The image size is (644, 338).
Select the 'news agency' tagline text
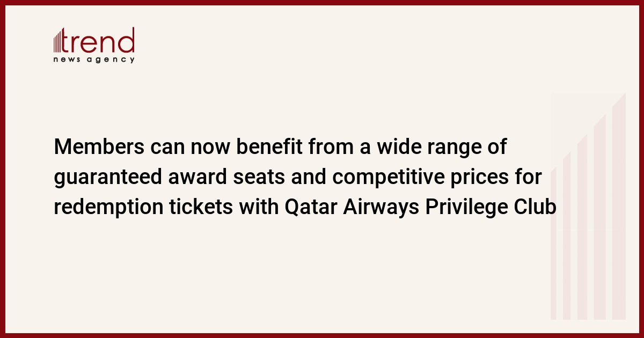point(94,60)
